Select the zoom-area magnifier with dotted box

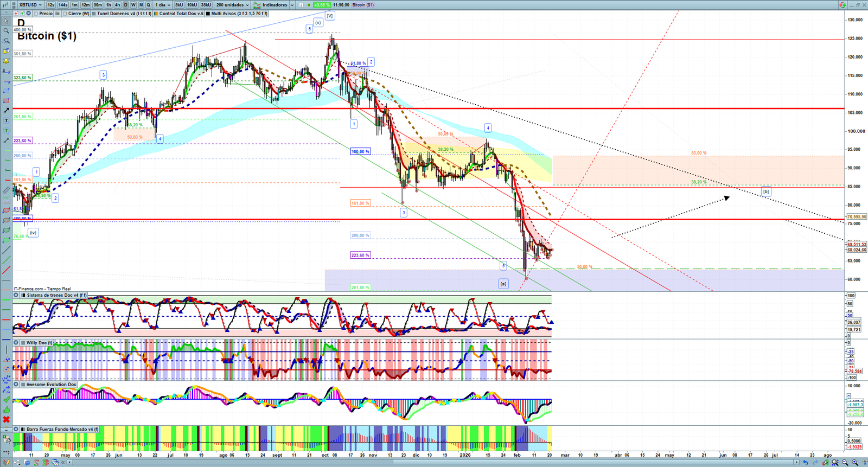tap(6, 41)
